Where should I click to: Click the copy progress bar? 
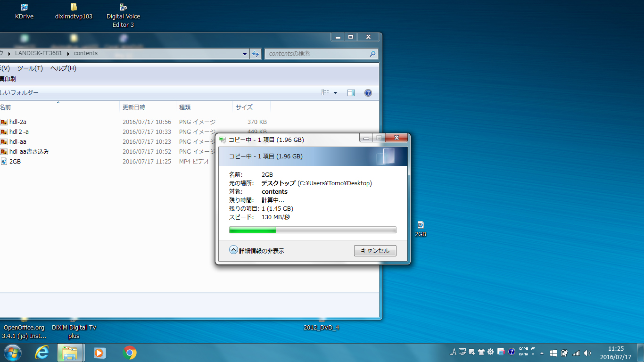coord(313,230)
